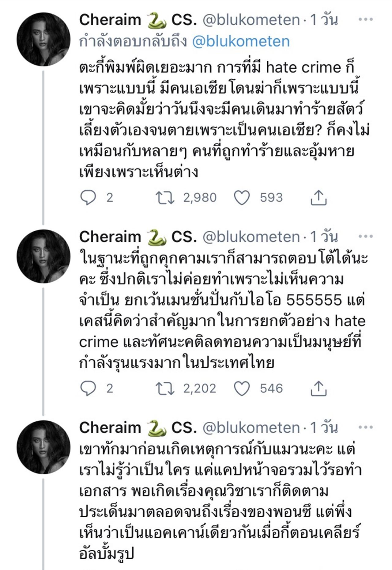This screenshot has width=392, height=570.
Task: Like the tweet with 546 likes
Action: click(x=242, y=389)
